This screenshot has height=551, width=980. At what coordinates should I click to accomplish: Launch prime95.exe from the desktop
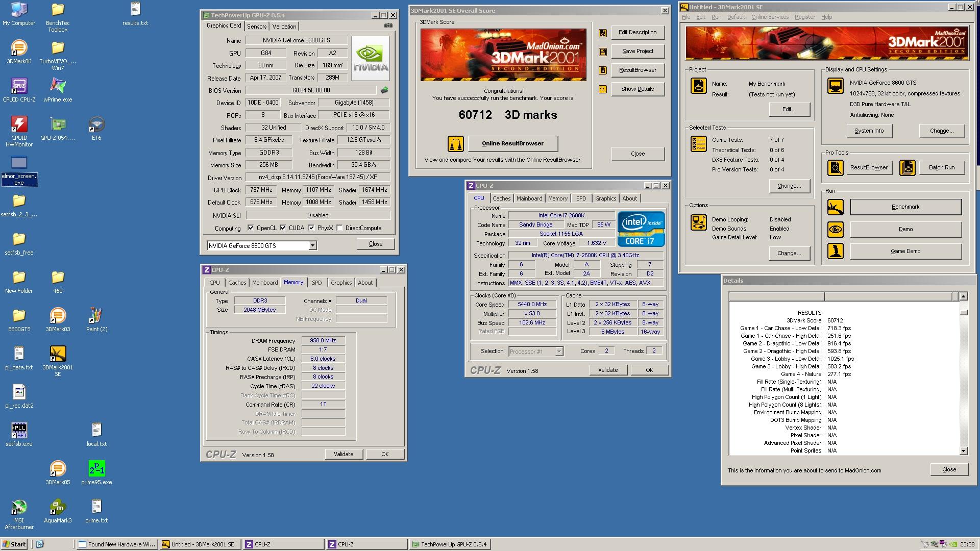coord(96,473)
